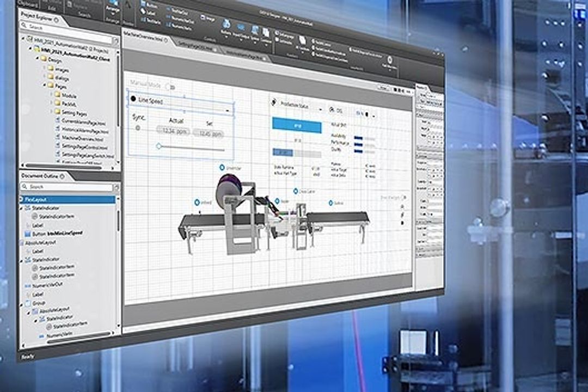
Task: Select the Cross Cutter marker on the canvas
Action: (296, 191)
